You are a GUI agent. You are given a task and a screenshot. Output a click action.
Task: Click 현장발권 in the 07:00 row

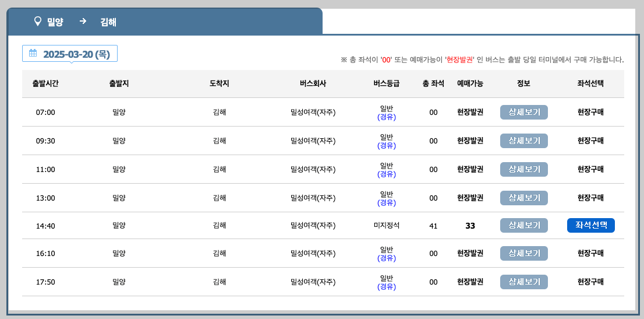470,112
